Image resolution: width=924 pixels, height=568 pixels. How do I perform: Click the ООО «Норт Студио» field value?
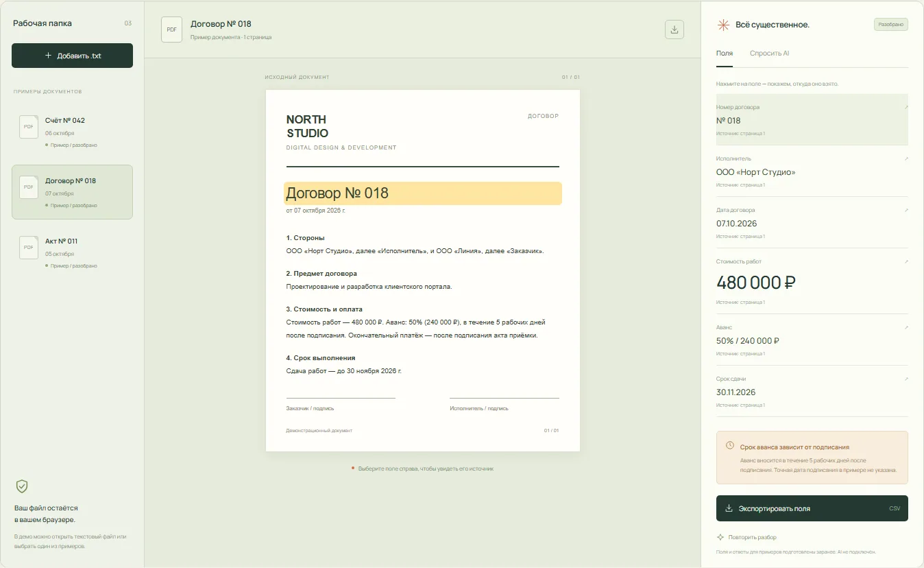click(756, 172)
